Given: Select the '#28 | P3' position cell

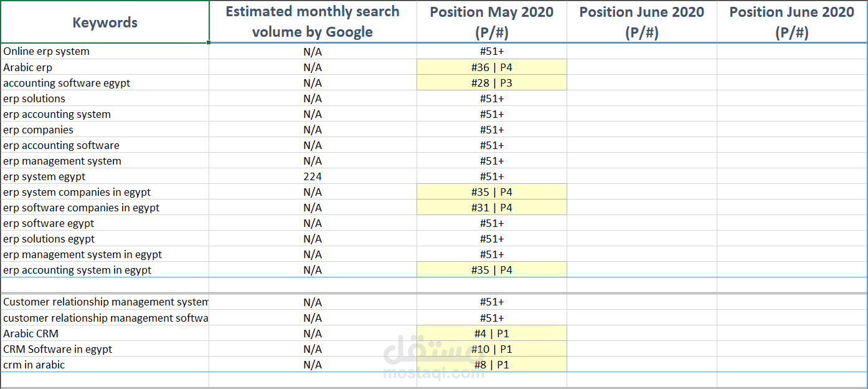Looking at the screenshot, I should (492, 83).
